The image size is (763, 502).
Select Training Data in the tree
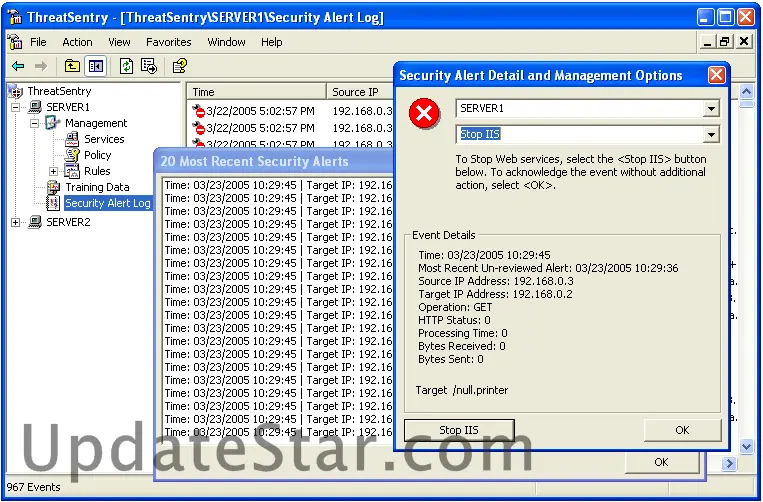point(97,187)
